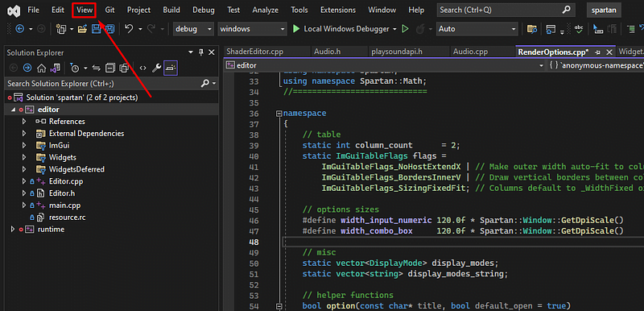Click the Save All double-disk icon

(x=109, y=29)
